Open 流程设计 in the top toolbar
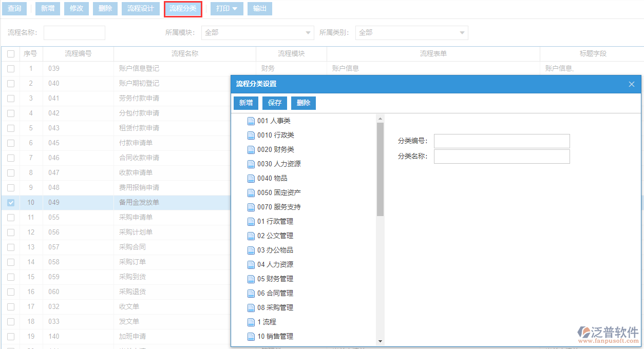Image resolution: width=644 pixels, height=349 pixels. pyautogui.click(x=140, y=9)
